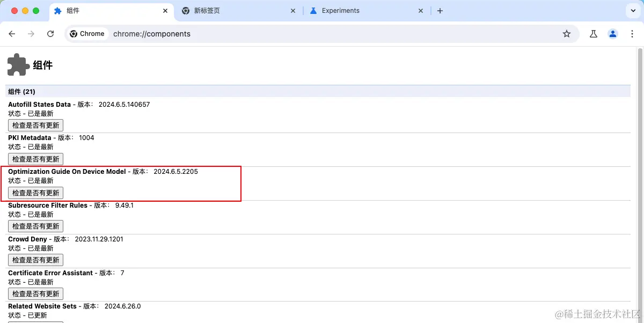This screenshot has width=644, height=323.
Task: Click version number 9.49.1
Action: 125,205
